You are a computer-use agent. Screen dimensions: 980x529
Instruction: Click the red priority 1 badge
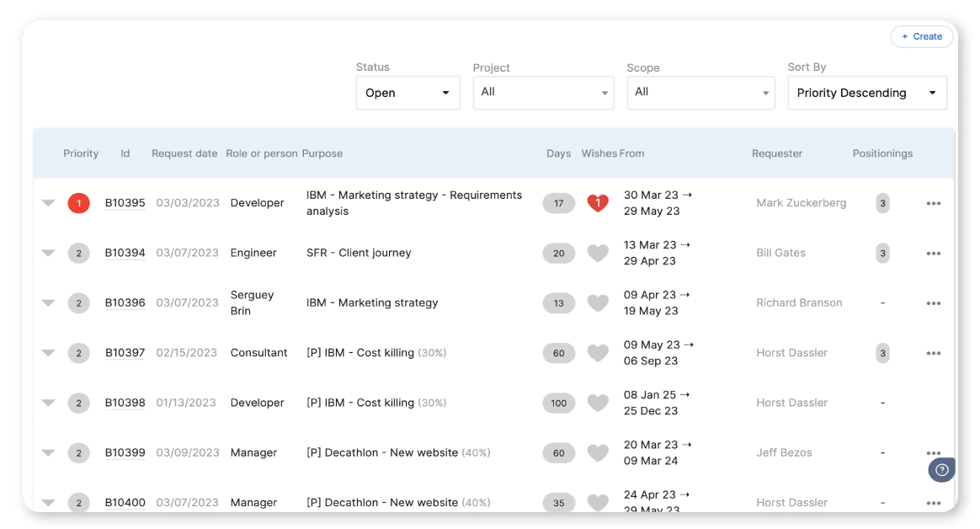(78, 203)
